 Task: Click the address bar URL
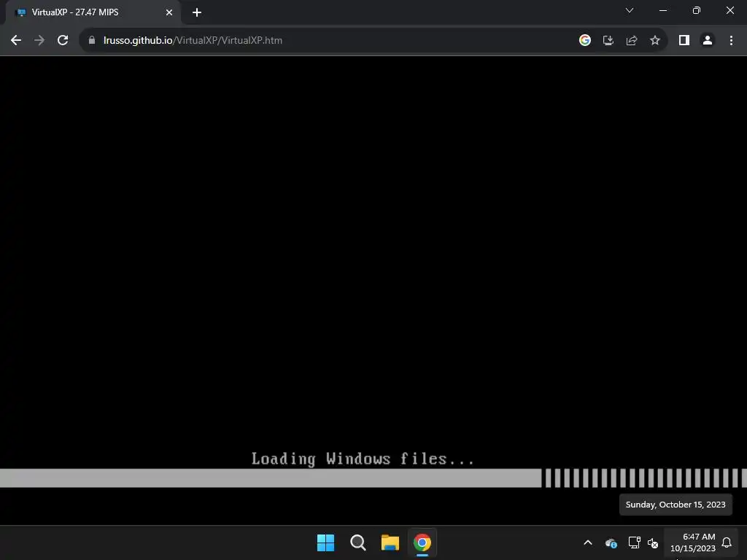(x=193, y=41)
